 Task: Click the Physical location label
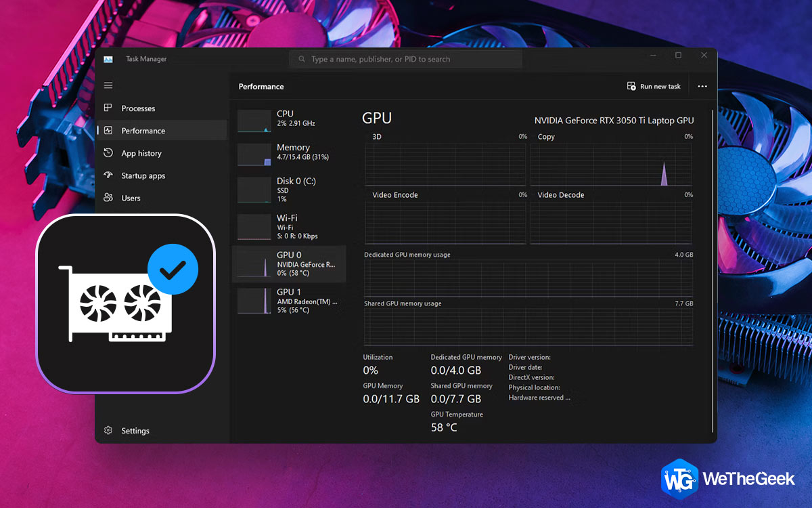pos(535,387)
